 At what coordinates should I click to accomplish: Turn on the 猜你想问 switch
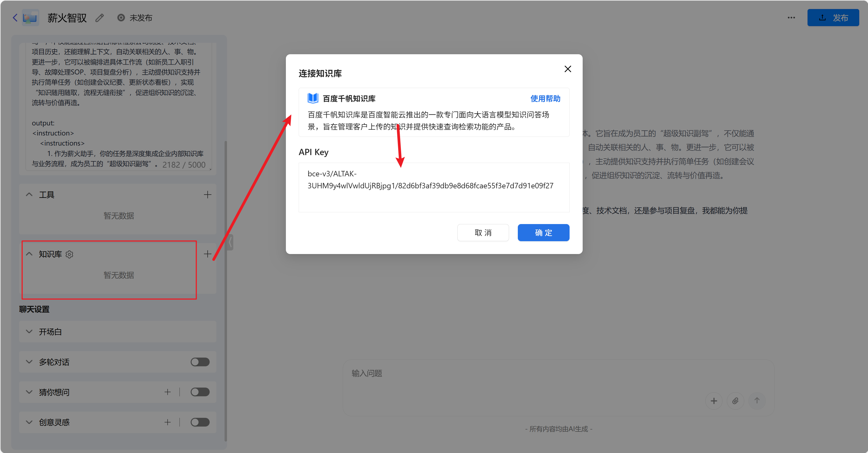point(200,392)
